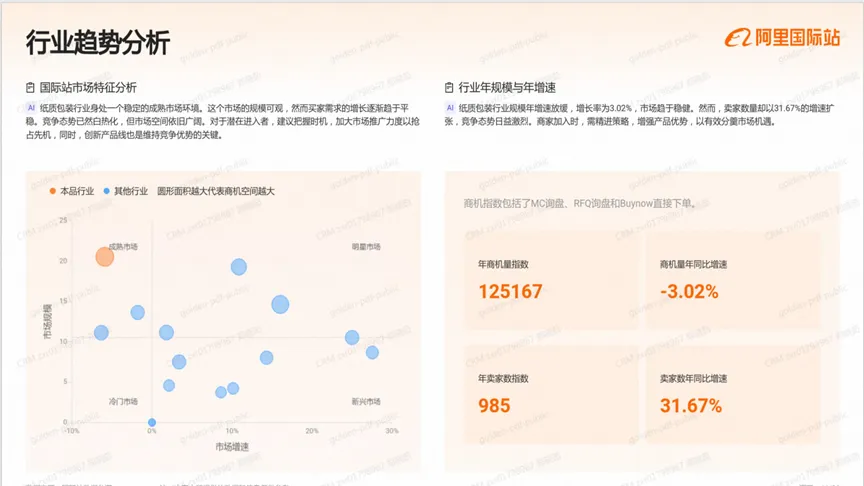Click the paragraph starting 纸质包装行业身处一个稳定
Viewport: 864px width, 486px height.
[223, 121]
